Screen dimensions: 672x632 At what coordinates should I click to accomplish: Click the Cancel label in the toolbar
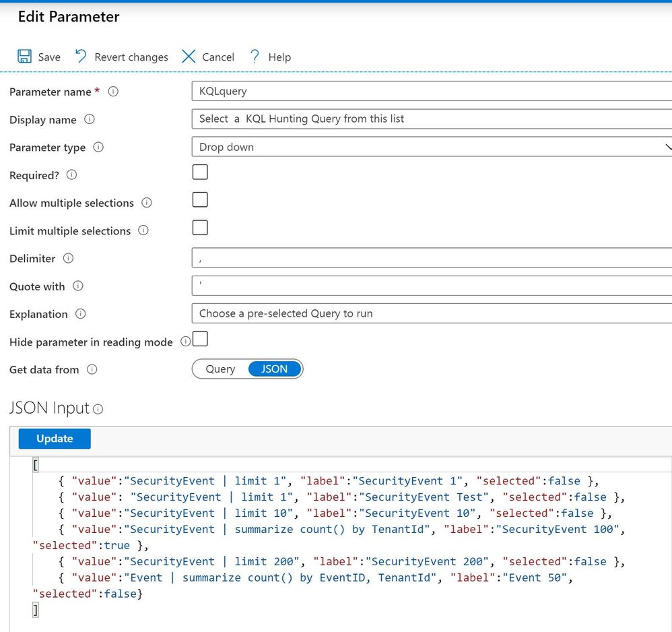pyautogui.click(x=218, y=57)
